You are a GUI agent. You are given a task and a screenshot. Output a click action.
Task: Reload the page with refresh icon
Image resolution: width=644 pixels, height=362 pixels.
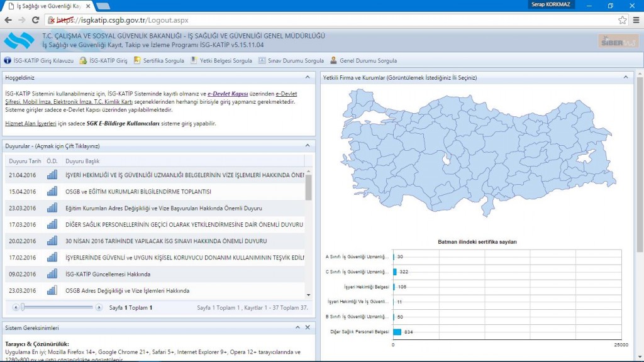pyautogui.click(x=35, y=19)
